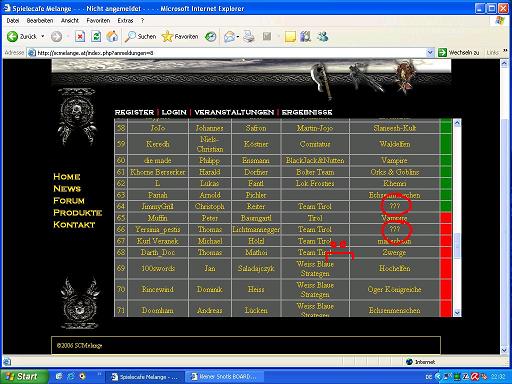Click the Wechseln zu go button

coord(459,53)
